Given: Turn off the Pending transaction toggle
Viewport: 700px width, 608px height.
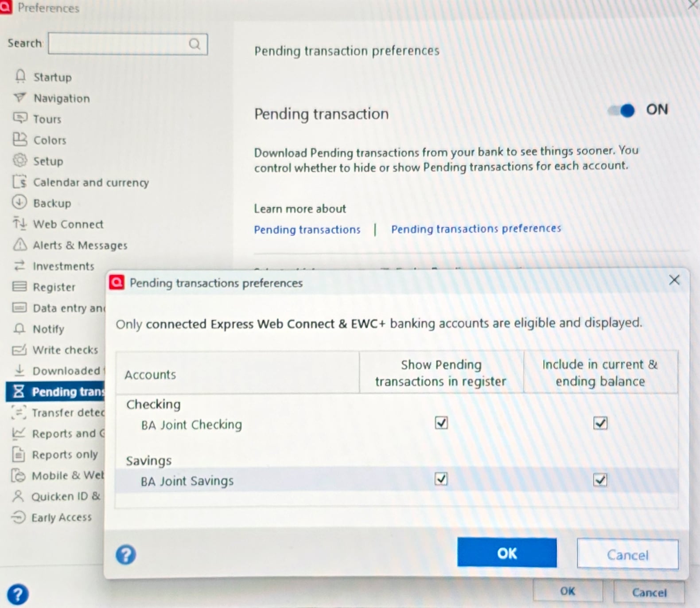Looking at the screenshot, I should coord(621,110).
